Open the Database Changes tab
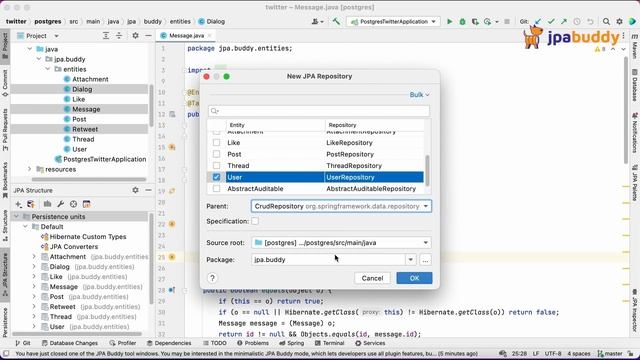The height and width of the screenshot is (360, 640). coord(70,343)
